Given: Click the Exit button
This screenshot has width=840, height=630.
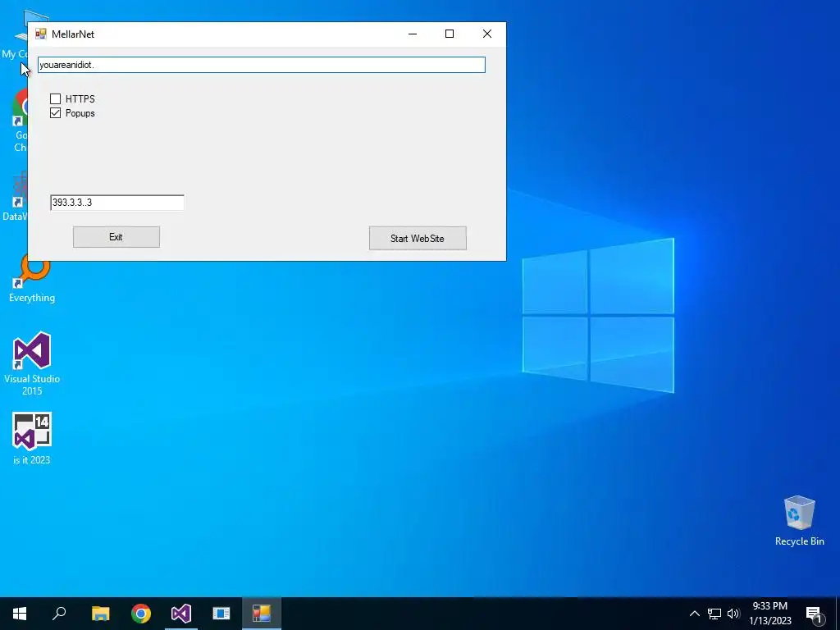Looking at the screenshot, I should point(116,237).
